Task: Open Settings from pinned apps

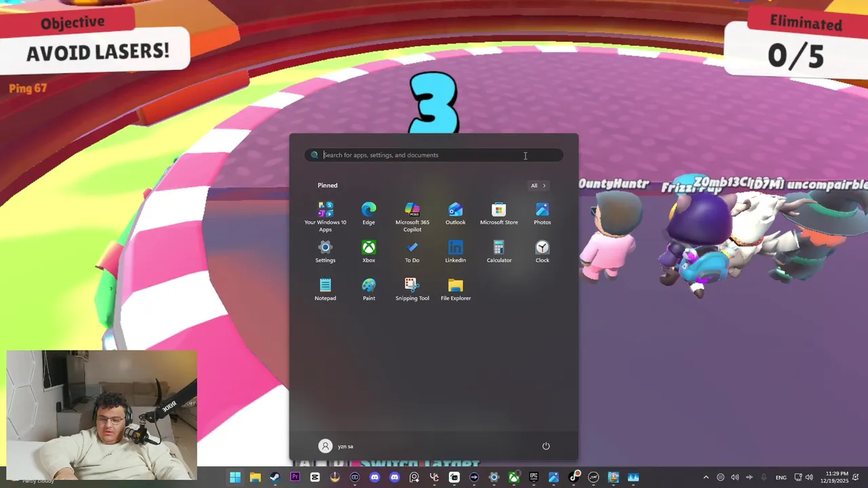Action: click(x=325, y=251)
